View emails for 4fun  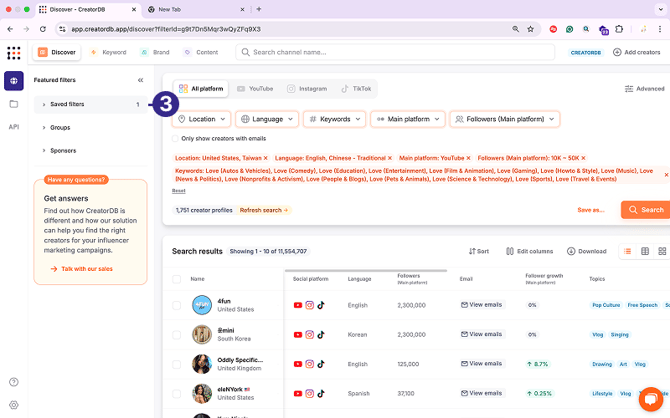pyautogui.click(x=482, y=305)
